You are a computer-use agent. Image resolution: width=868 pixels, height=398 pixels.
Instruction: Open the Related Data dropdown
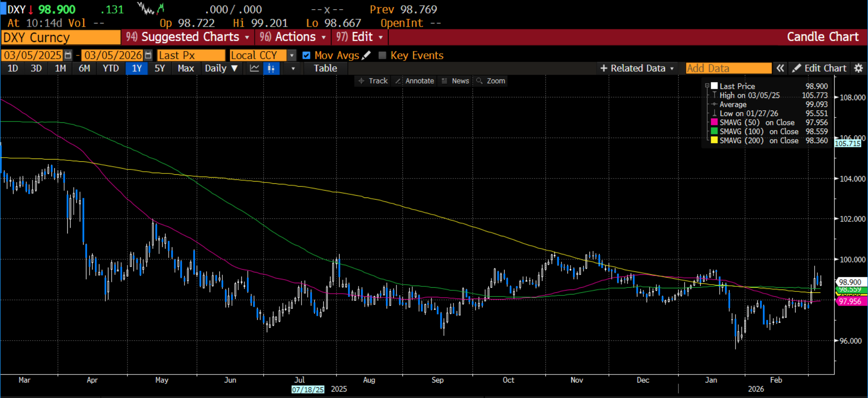[637, 68]
